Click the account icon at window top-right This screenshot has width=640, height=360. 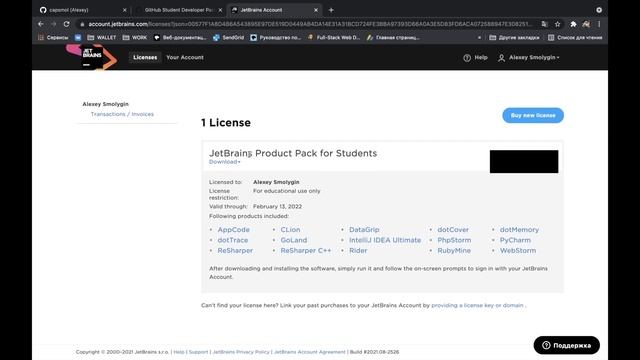(x=599, y=10)
